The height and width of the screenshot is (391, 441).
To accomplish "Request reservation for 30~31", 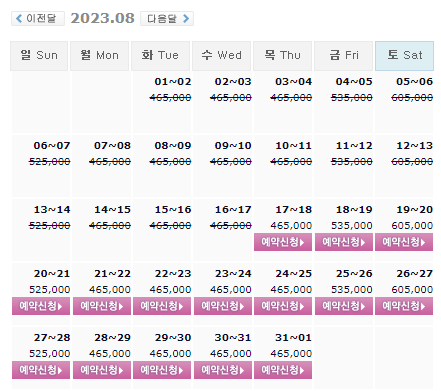I will (223, 370).
